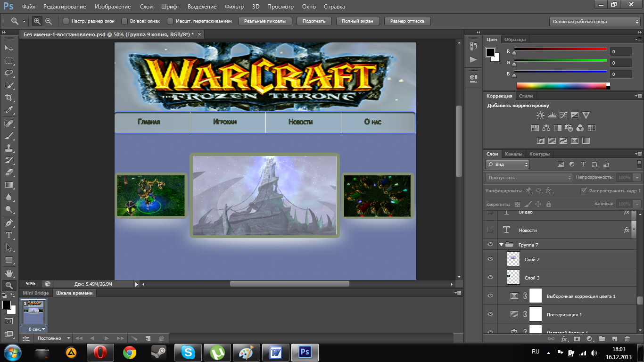Viewport: 644px width, 362px height.
Task: Open the 'Постоянно' loop options dropdown
Action: coord(53,338)
